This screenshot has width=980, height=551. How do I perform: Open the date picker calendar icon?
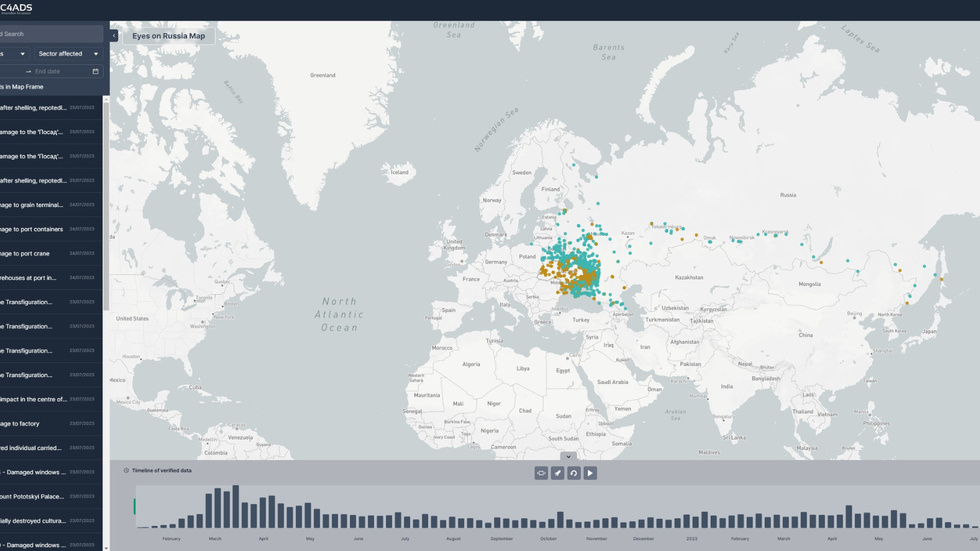click(x=96, y=72)
